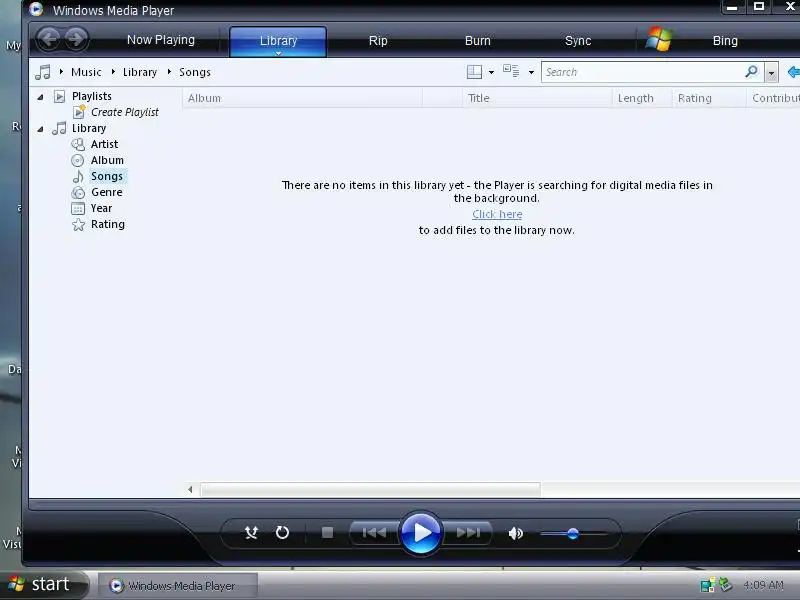Expand the Music breadcrumb arrow
The image size is (800, 600).
[61, 72]
